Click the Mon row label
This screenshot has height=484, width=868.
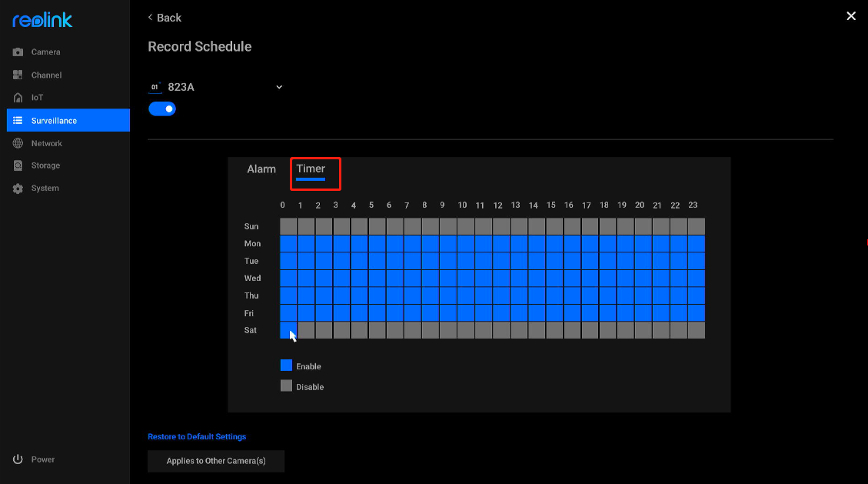(x=252, y=244)
